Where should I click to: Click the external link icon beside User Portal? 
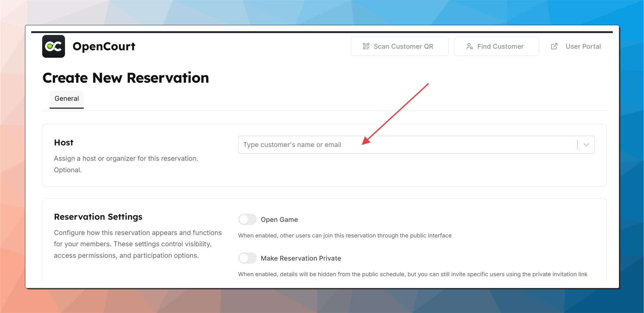(554, 46)
